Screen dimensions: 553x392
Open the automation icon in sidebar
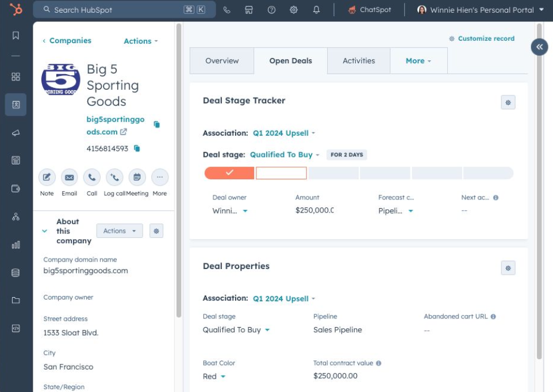tap(16, 217)
